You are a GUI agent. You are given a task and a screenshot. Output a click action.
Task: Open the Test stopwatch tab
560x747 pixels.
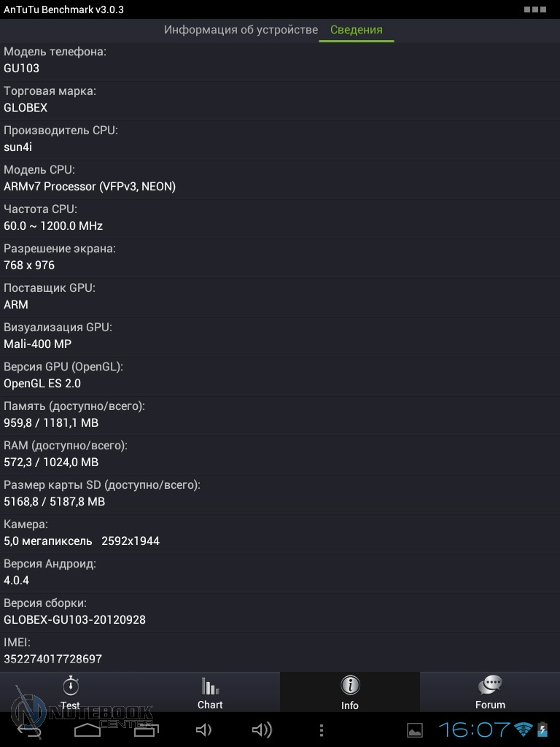point(70,692)
